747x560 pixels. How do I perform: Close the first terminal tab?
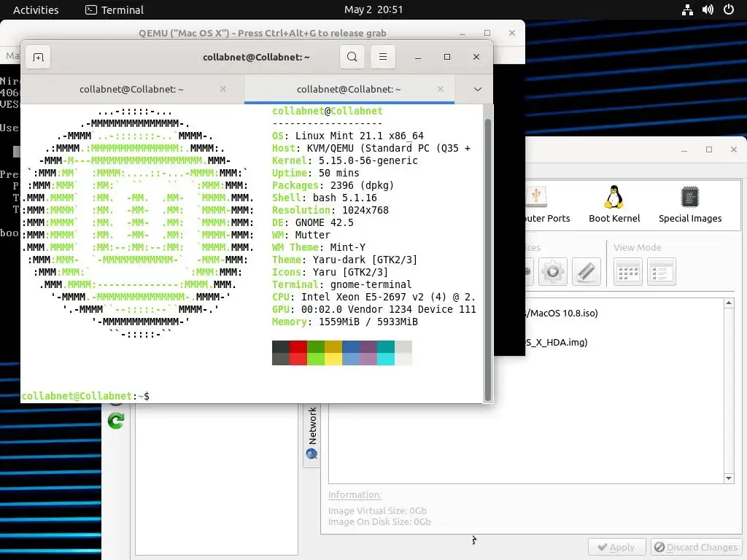[223, 89]
